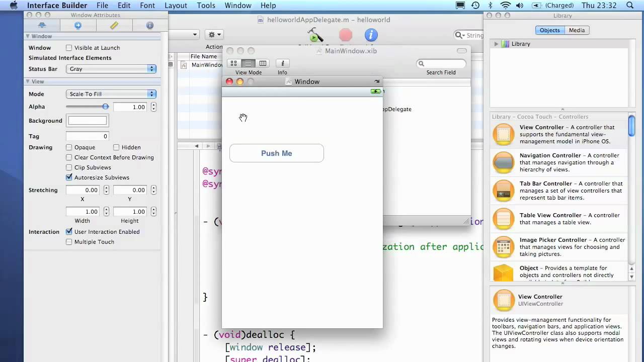This screenshot has width=644, height=362.
Task: Click the Tab Bar Controller library icon
Action: tap(504, 191)
